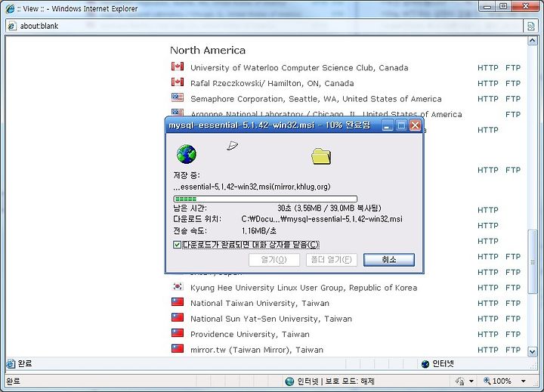Uncheck close dialog when download completes
Screen dimensions: 544x392
[177, 245]
